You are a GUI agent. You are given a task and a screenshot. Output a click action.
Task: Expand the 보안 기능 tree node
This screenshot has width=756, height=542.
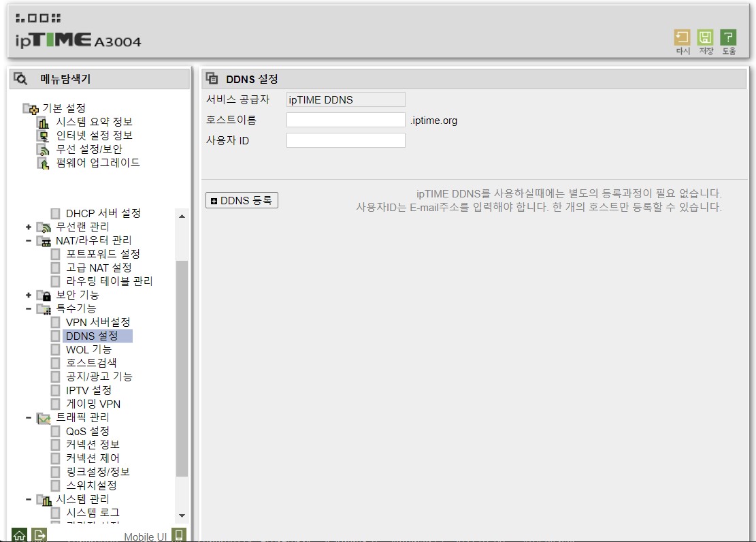29,295
